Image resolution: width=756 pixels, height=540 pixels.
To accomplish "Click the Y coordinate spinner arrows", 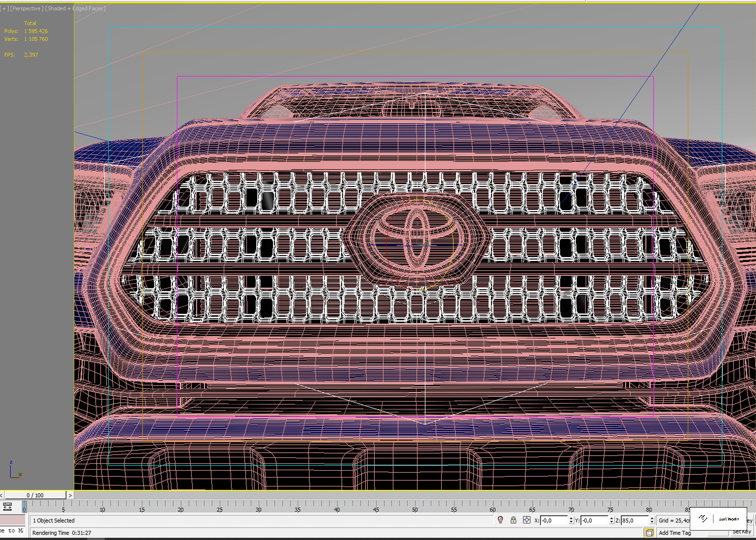I will (x=611, y=520).
